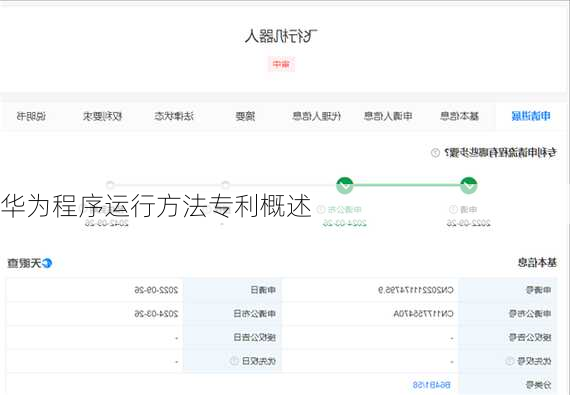570x395 pixels.
Task: Click application number CN202211174795.9
Action: (416, 290)
